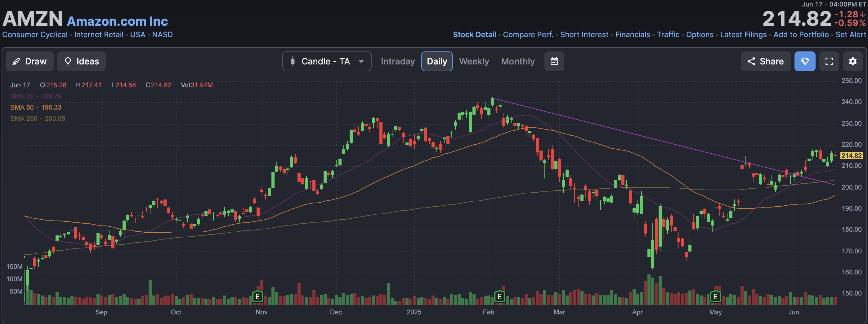Screen dimensions: 868x324
Task: Click Add to Portfolio link
Action: [801, 35]
